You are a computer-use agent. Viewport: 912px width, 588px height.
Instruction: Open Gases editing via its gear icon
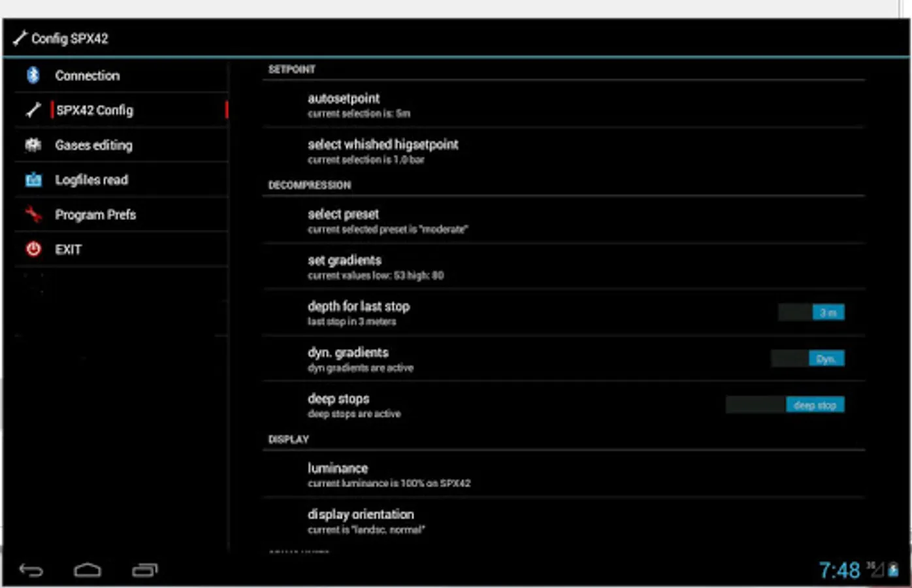coord(33,144)
